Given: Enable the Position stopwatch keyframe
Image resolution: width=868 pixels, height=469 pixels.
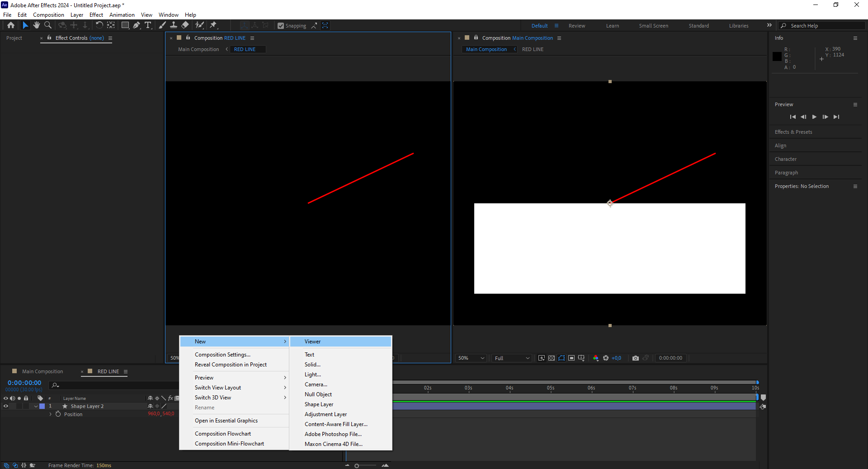Looking at the screenshot, I should pyautogui.click(x=58, y=414).
